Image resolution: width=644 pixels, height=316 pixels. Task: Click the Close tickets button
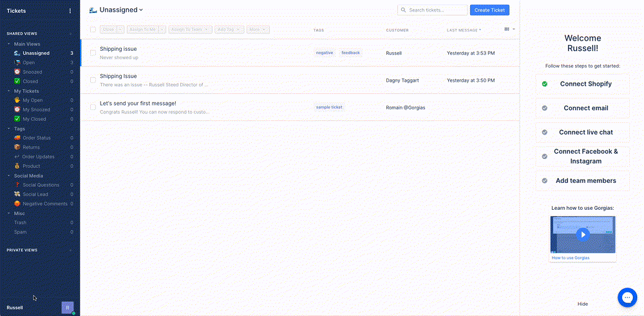pyautogui.click(x=108, y=30)
